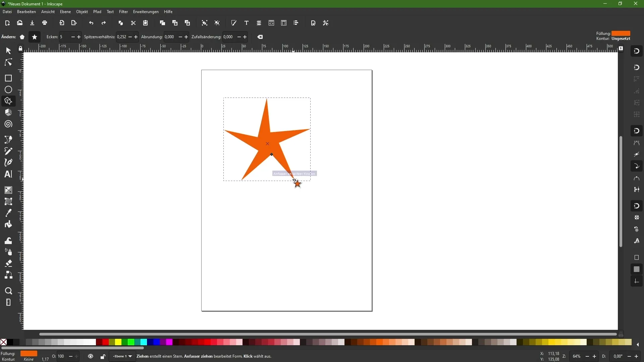Open the Bearbeiten menu

tap(26, 12)
